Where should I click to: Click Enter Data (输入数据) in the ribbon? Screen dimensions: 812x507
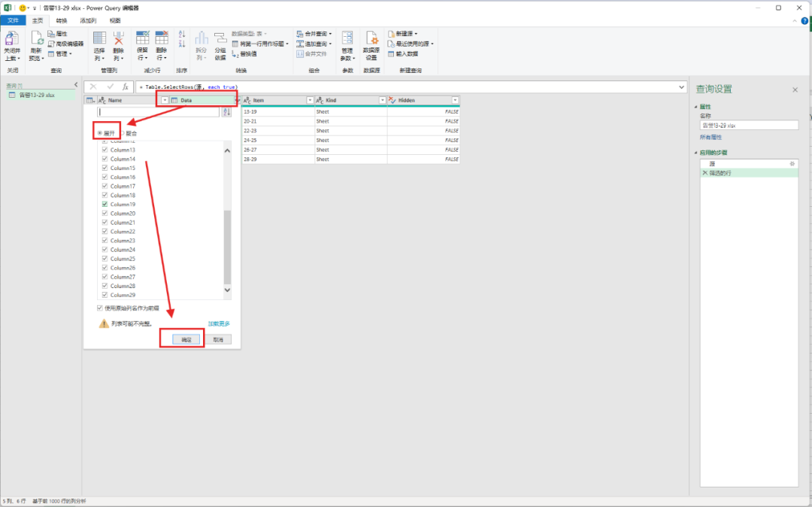[x=403, y=54]
